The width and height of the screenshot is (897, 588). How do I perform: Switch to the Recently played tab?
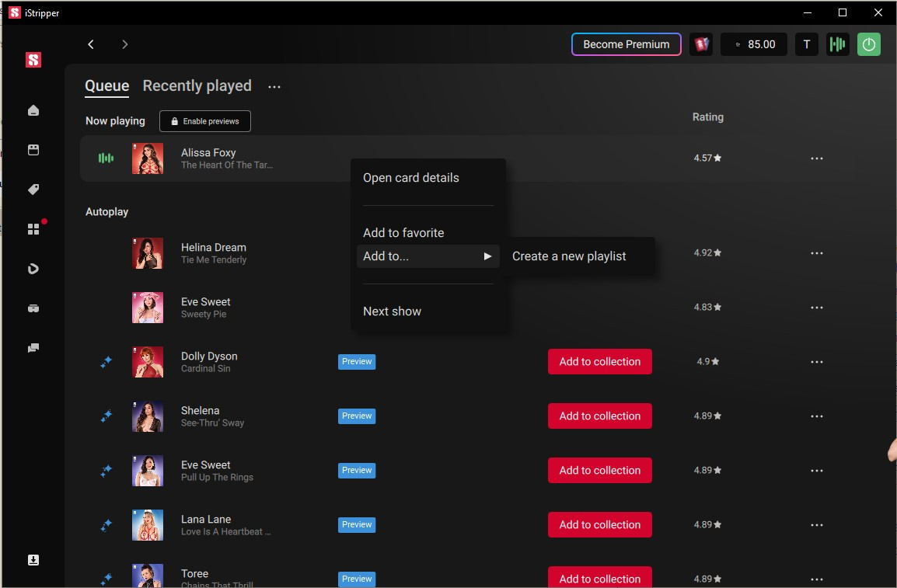click(x=197, y=86)
